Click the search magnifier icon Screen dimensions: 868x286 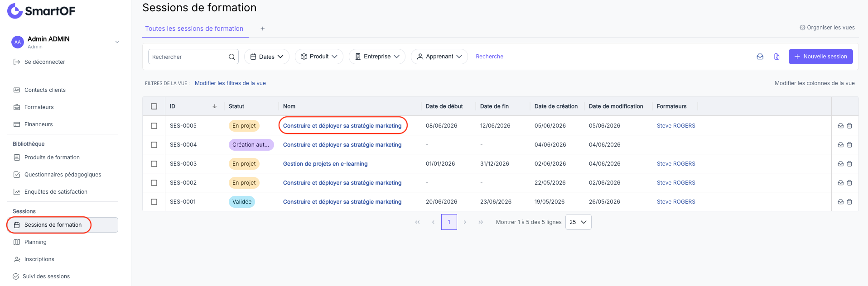pos(231,57)
